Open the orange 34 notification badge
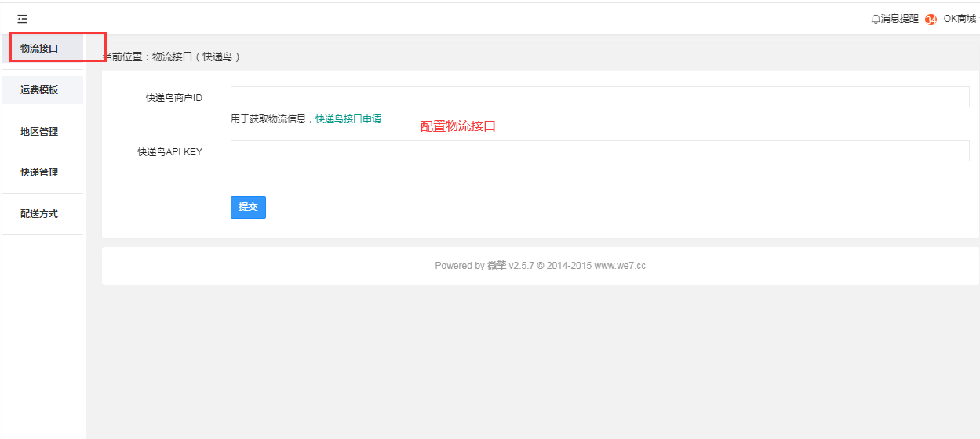980x439 pixels. tap(931, 20)
